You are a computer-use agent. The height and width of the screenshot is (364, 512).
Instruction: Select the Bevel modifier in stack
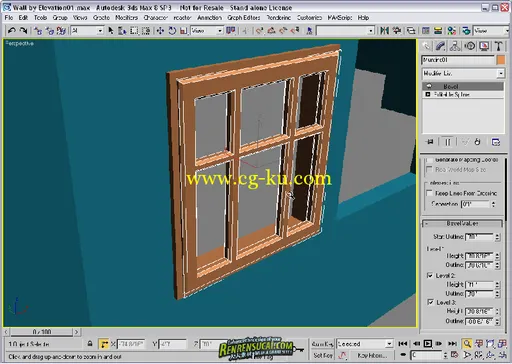click(463, 86)
